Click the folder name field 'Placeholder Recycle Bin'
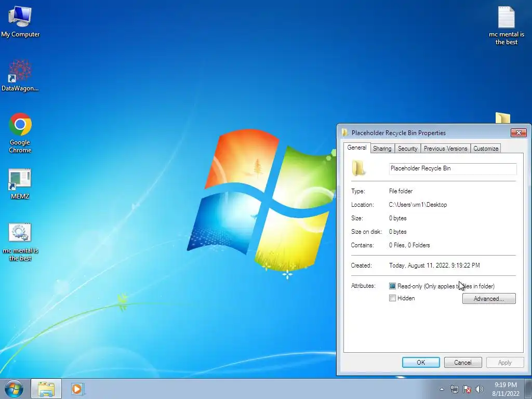Image resolution: width=532 pixels, height=399 pixels. pos(453,169)
